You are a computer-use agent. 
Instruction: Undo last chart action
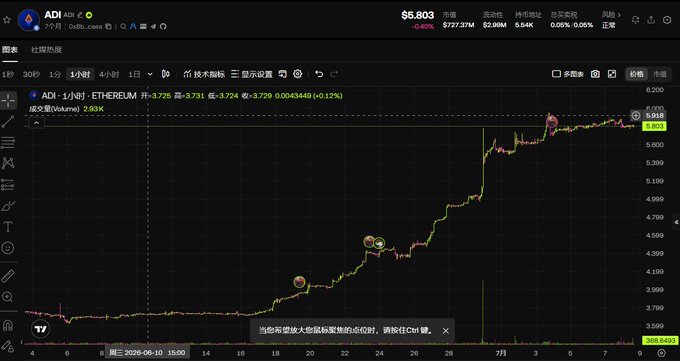click(319, 74)
